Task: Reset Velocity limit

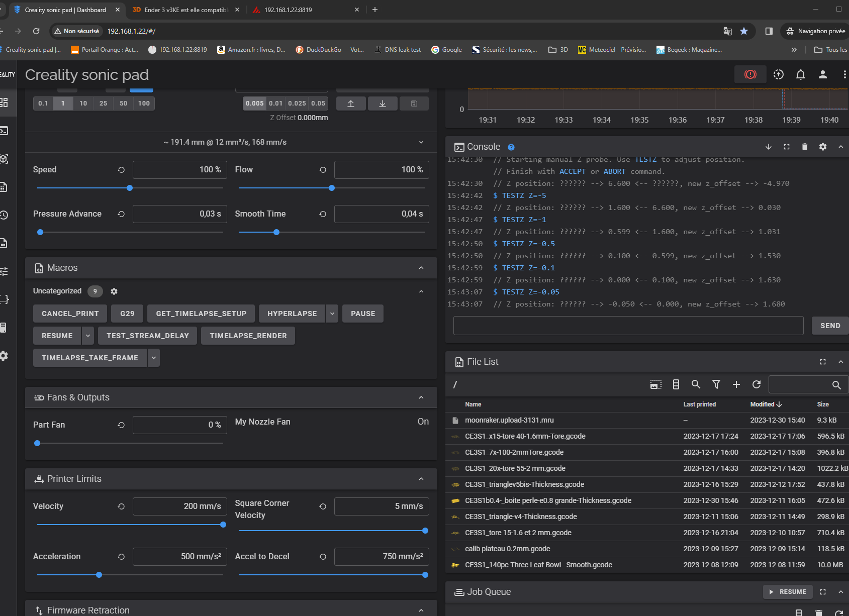Action: click(121, 506)
